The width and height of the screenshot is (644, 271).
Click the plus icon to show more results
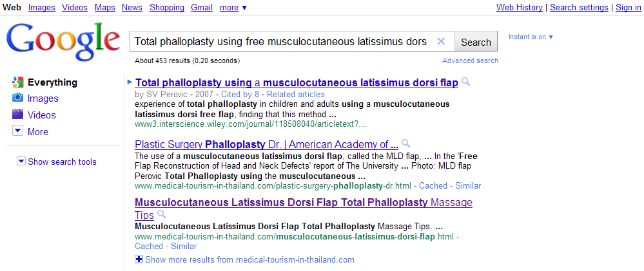[139, 259]
